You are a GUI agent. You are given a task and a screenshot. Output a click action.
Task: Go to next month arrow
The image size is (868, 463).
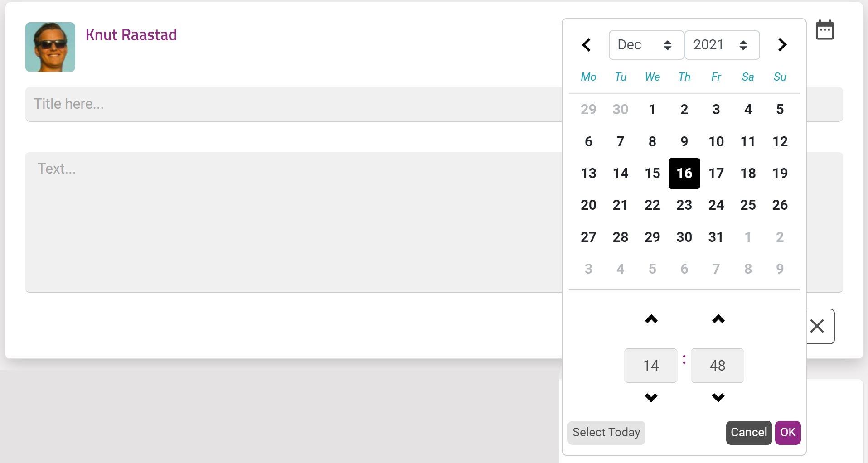782,45
